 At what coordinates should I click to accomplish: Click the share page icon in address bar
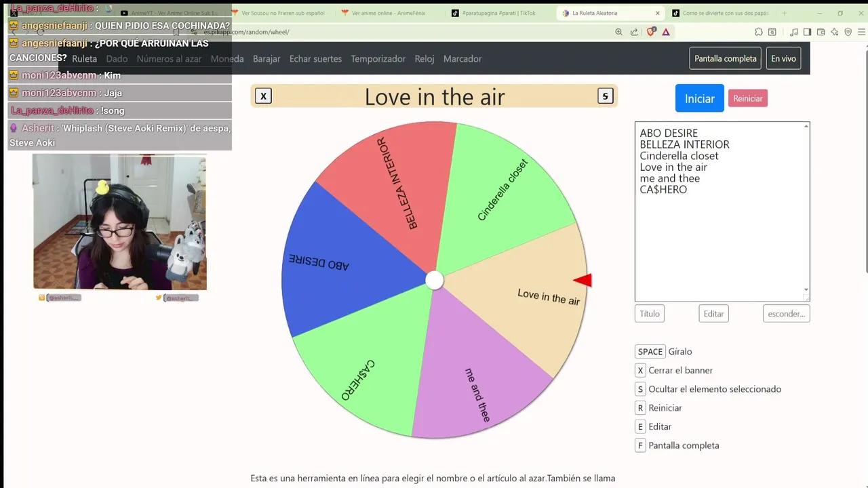(x=634, y=32)
